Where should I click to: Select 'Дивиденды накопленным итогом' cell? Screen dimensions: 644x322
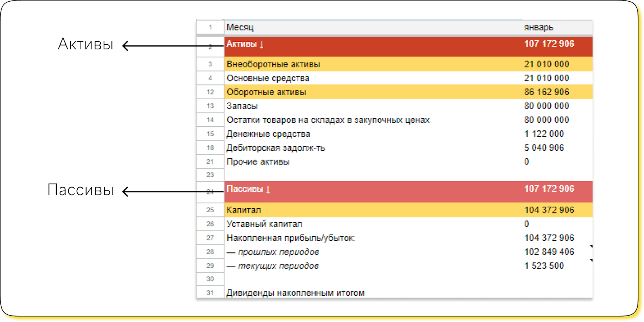(x=295, y=293)
